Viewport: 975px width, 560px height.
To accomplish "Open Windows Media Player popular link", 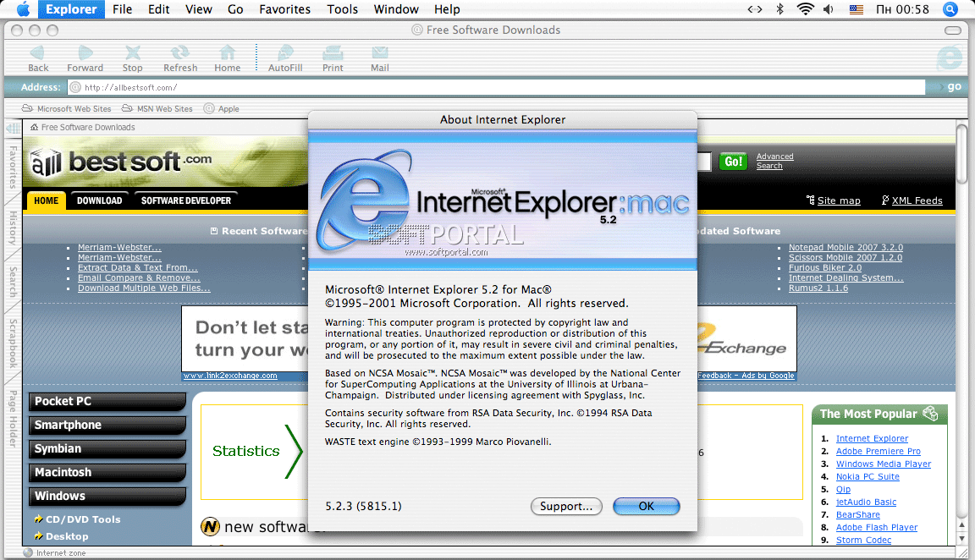I will (883, 464).
